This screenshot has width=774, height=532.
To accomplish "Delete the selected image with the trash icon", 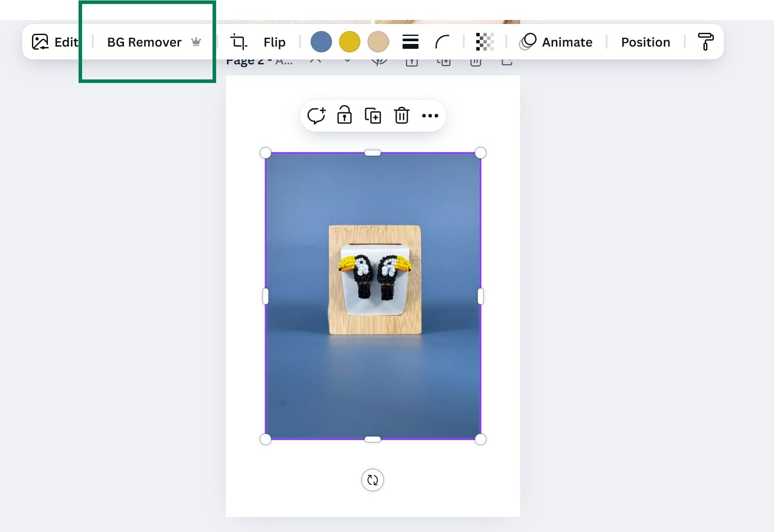I will [402, 115].
